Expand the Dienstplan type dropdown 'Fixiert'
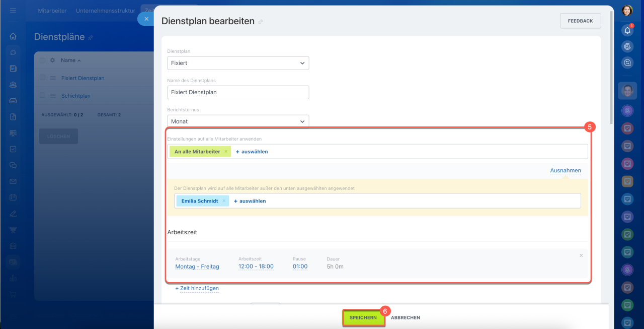This screenshot has width=644, height=329. coord(238,63)
